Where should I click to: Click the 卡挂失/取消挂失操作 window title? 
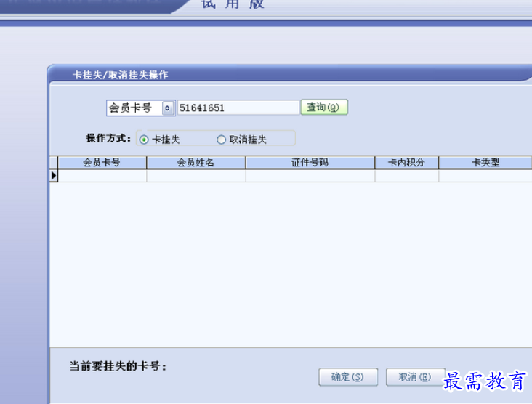point(120,75)
